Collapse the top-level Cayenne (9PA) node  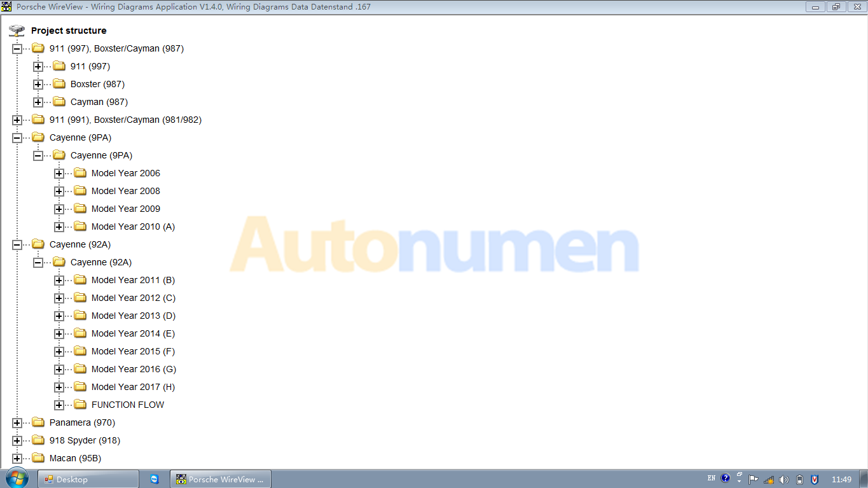pos(17,137)
